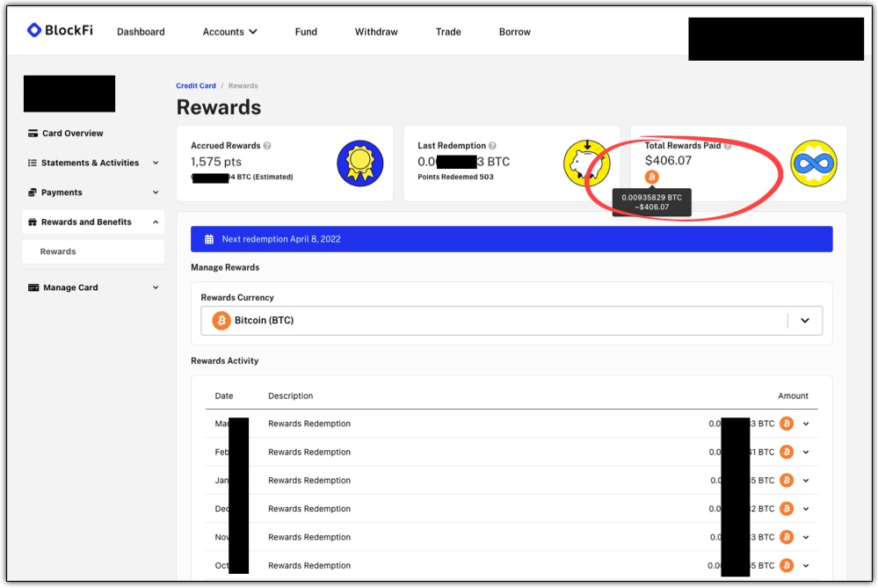878x588 pixels.
Task: Click the Rewards page heading
Action: pos(219,107)
